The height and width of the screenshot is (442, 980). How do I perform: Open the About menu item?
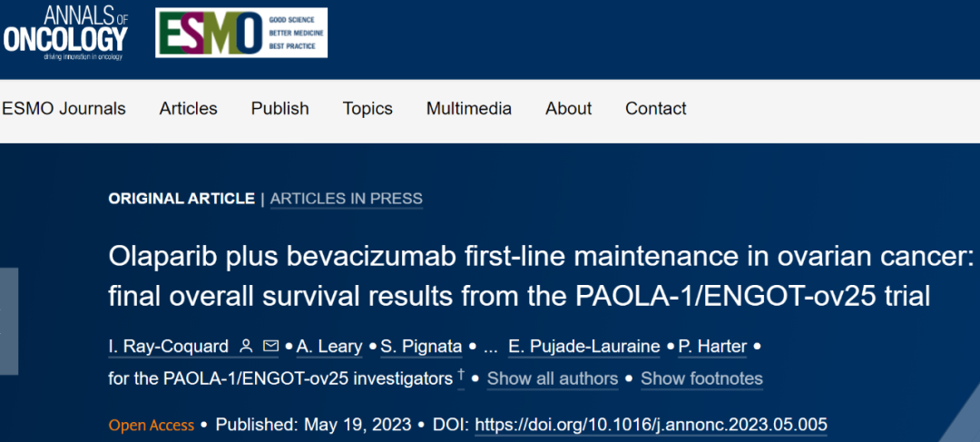pyautogui.click(x=569, y=108)
